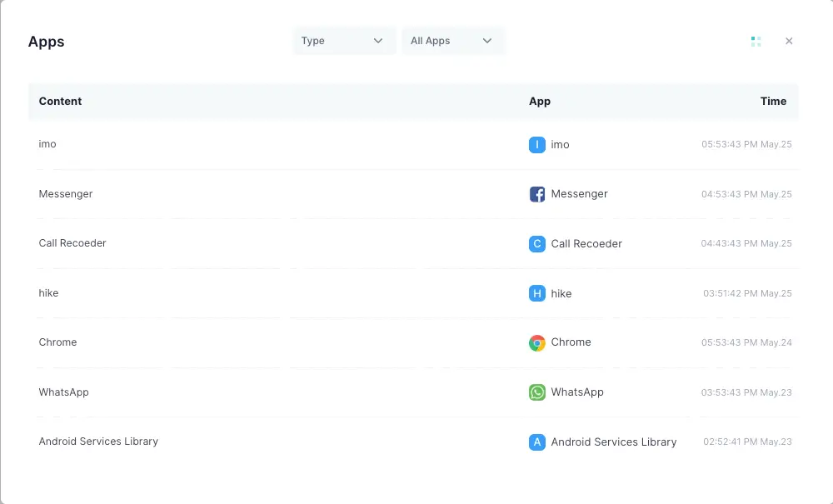Open the All Apps dropdown
Image resolution: width=833 pixels, height=504 pixels.
coord(453,40)
